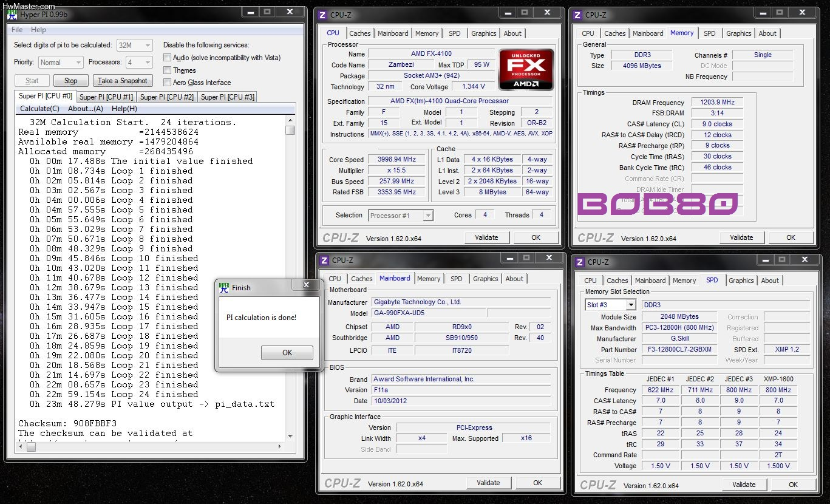Click the Super PI log vertical scrollbar
The height and width of the screenshot is (504, 830).
pyautogui.click(x=290, y=278)
